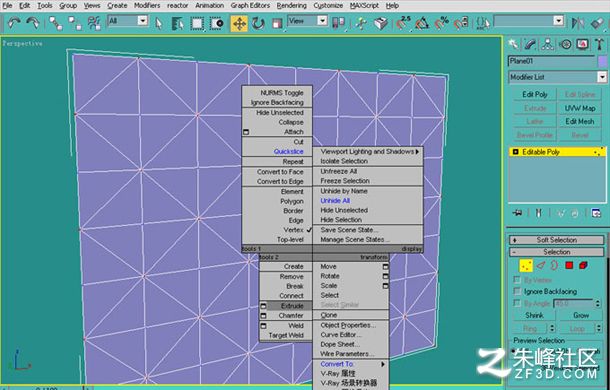Viewport: 610px width, 390px height.
Task: Activate the Rotate tool in toolbar
Action: (258, 23)
